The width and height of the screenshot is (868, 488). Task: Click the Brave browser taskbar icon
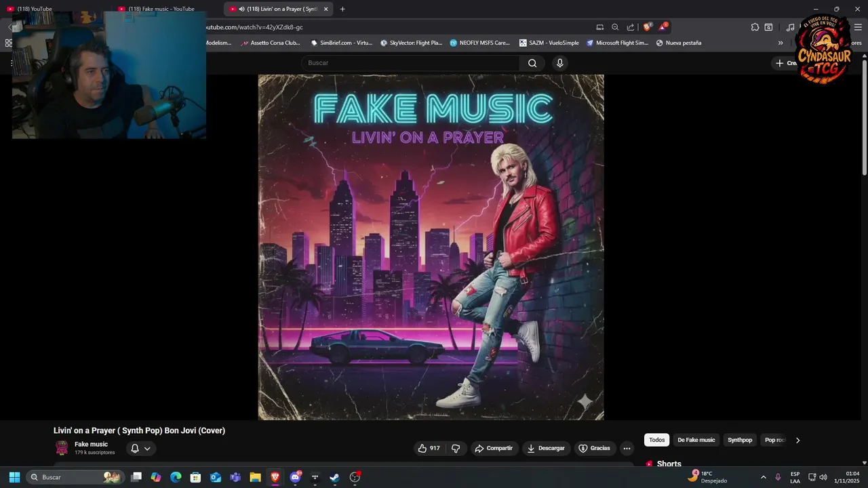click(x=275, y=477)
